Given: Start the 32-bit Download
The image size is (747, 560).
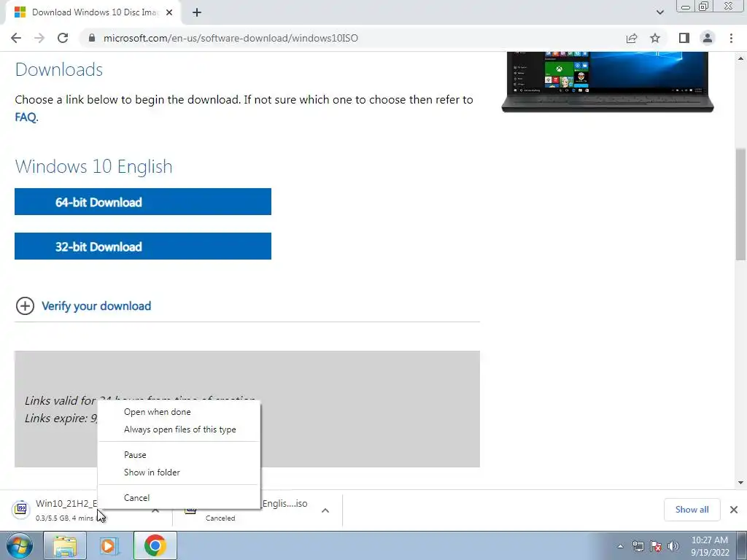Looking at the screenshot, I should pyautogui.click(x=143, y=246).
